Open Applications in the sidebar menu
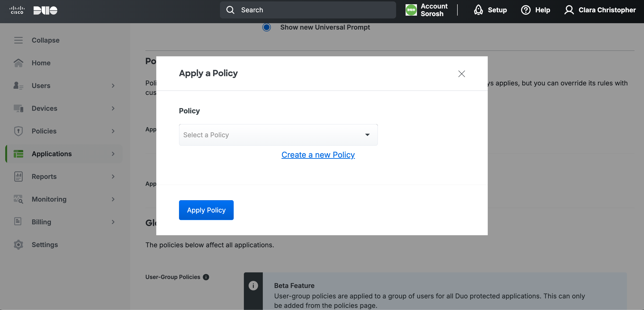The width and height of the screenshot is (644, 310). pyautogui.click(x=52, y=154)
